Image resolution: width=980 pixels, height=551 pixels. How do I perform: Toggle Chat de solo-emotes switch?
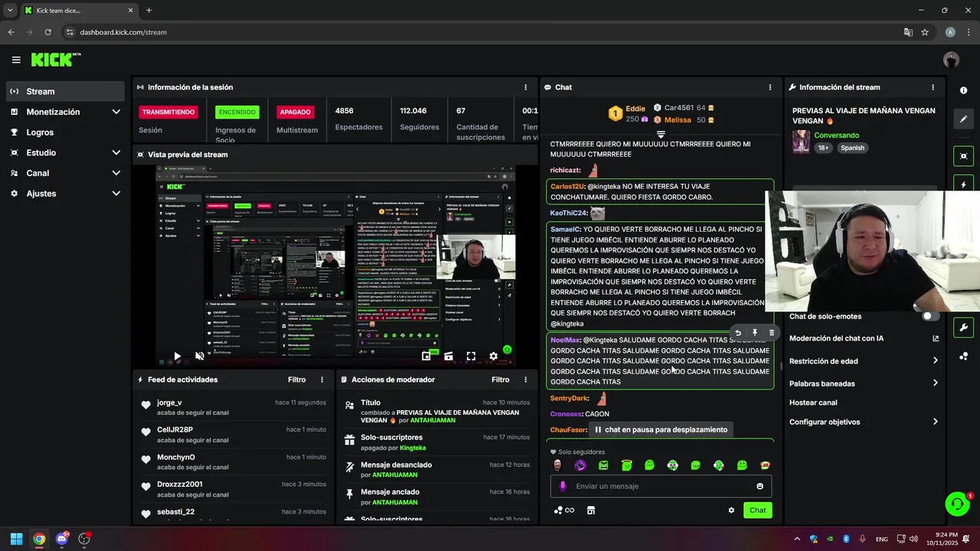tap(930, 316)
